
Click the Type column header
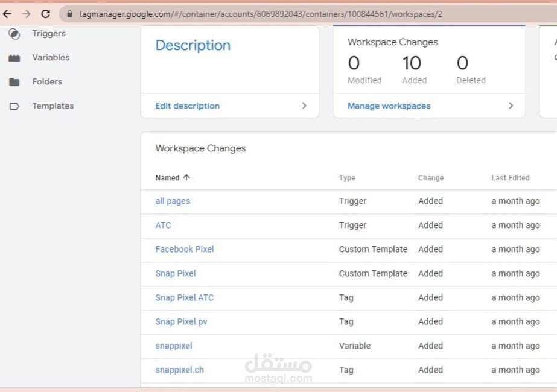tap(347, 178)
